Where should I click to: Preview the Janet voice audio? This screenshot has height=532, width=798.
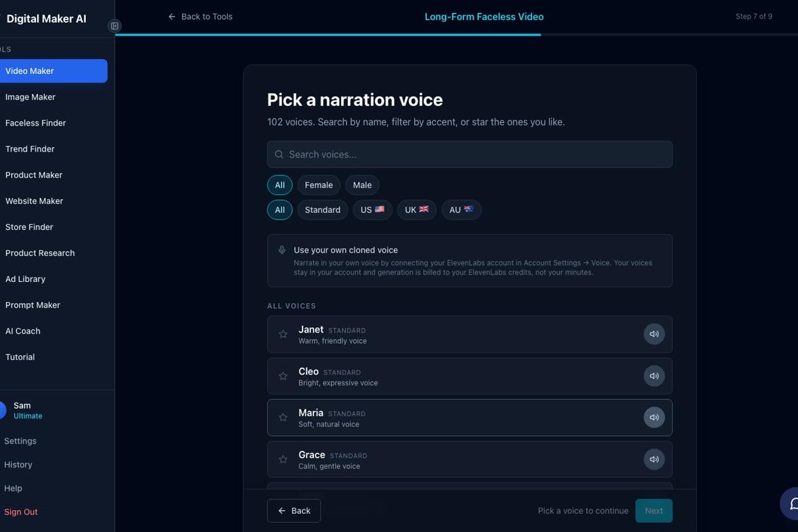coord(654,334)
